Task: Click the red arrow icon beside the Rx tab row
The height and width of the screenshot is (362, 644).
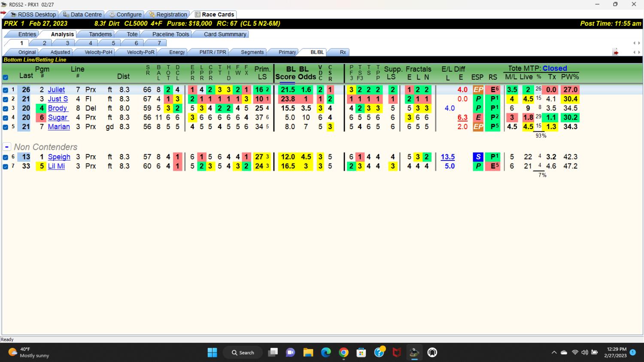Action: point(616,52)
